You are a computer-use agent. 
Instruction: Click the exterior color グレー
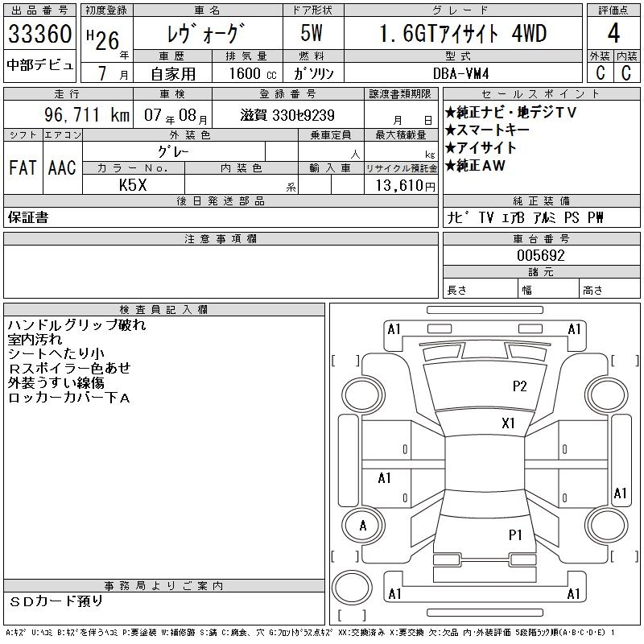173,152
